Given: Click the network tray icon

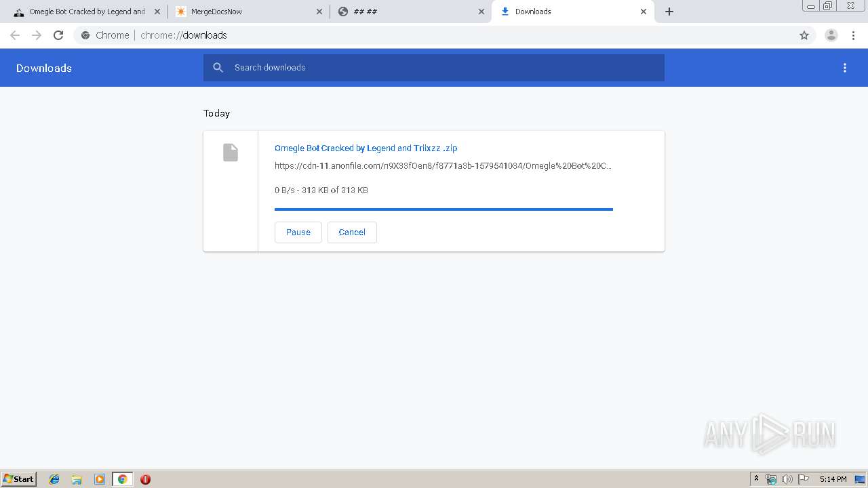Looking at the screenshot, I should (x=771, y=479).
